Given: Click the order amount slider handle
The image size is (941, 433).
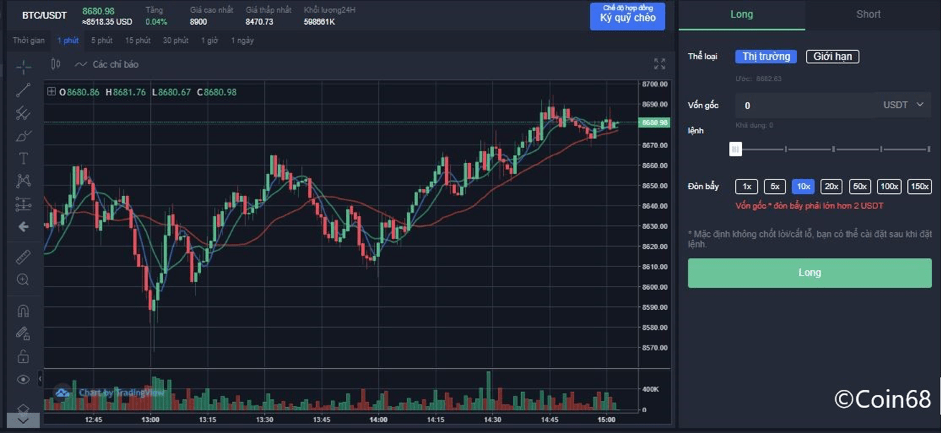Looking at the screenshot, I should tap(735, 149).
